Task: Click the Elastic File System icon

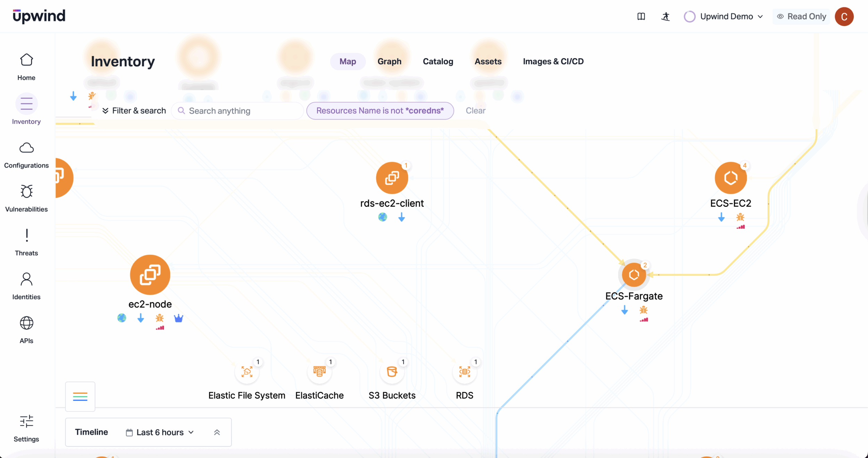Action: pos(247,371)
